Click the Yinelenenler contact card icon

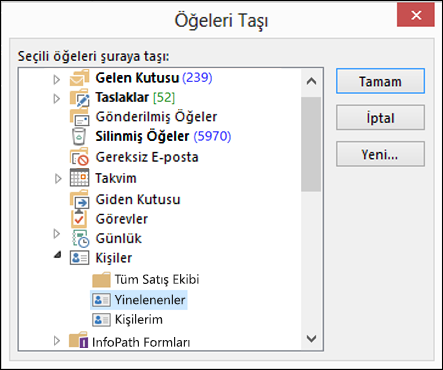point(101,300)
